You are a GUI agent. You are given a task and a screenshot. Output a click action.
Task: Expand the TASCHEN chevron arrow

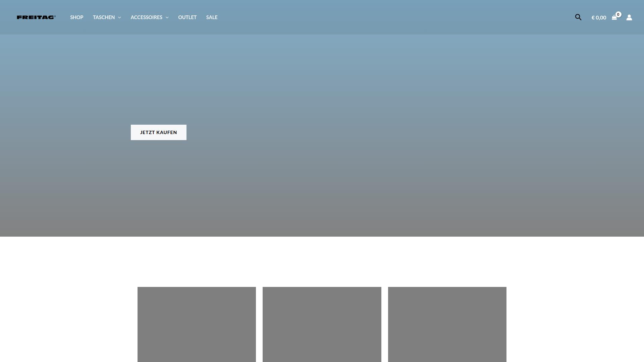tap(119, 17)
